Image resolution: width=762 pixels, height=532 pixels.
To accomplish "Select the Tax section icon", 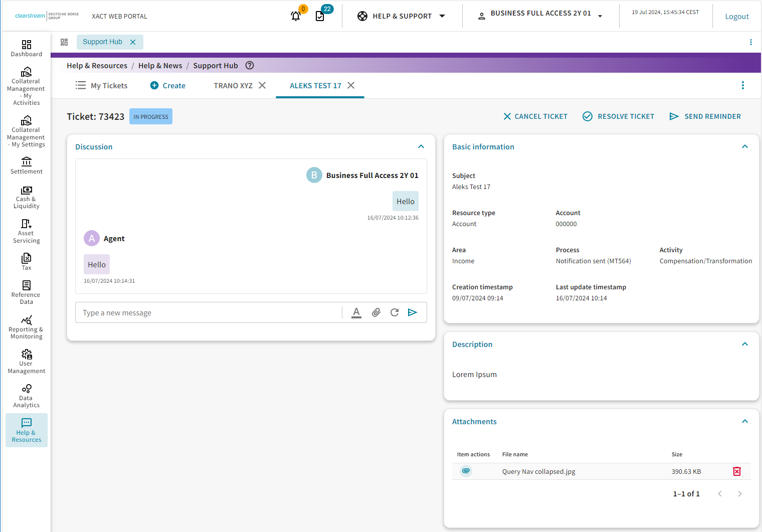I will click(x=26, y=261).
